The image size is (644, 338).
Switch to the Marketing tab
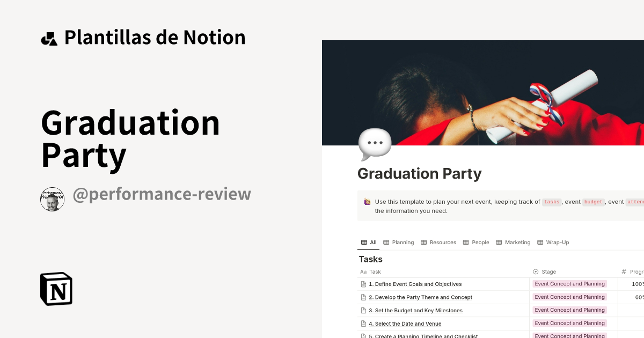pyautogui.click(x=518, y=242)
